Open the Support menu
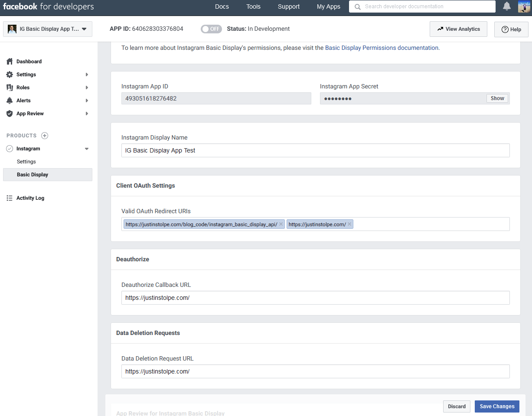532x416 pixels. coord(289,6)
